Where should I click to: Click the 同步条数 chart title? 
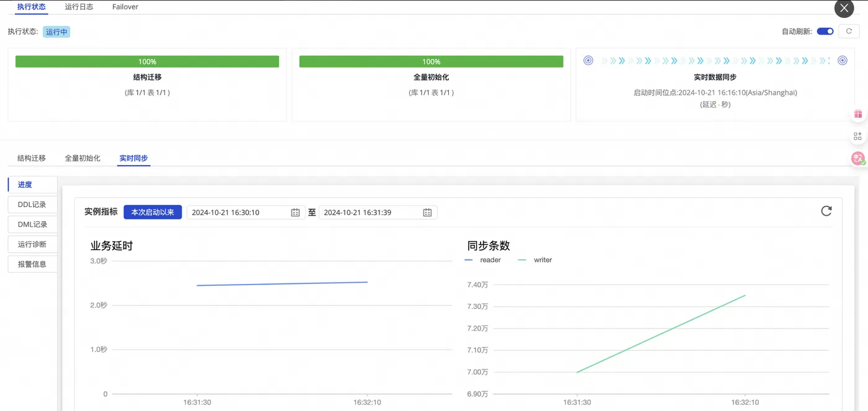coord(489,246)
